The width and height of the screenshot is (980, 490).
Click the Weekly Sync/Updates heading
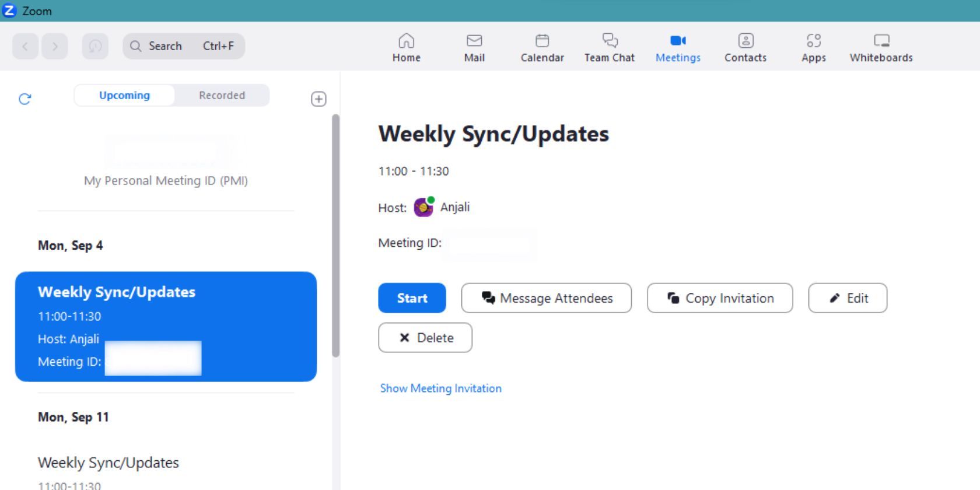[494, 134]
